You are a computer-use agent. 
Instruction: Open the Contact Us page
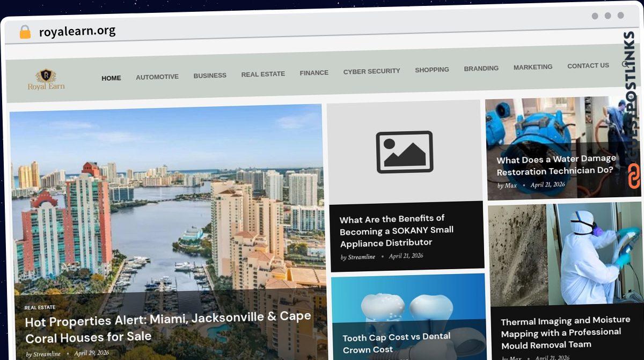tap(588, 66)
